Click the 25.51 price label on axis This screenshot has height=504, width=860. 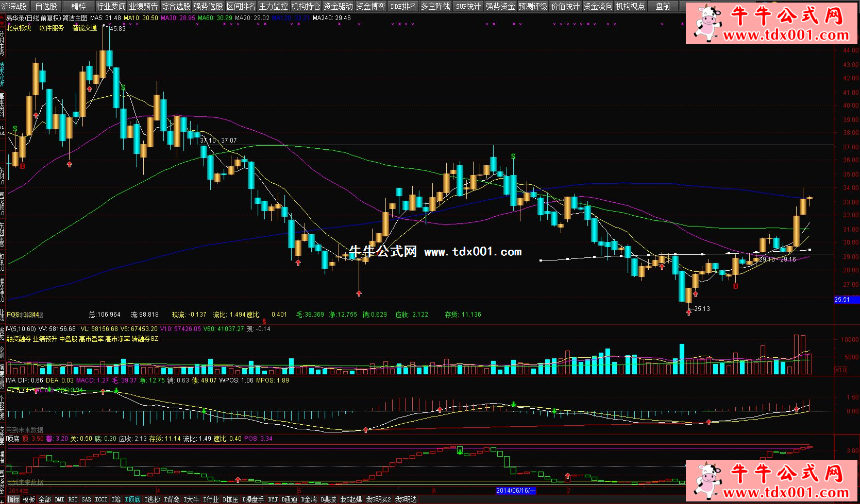click(x=842, y=300)
